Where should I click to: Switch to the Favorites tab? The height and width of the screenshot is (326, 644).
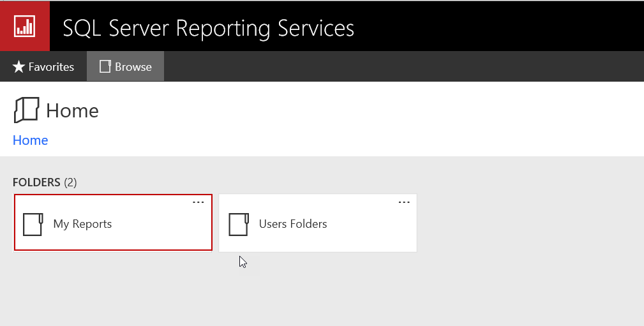[51, 67]
